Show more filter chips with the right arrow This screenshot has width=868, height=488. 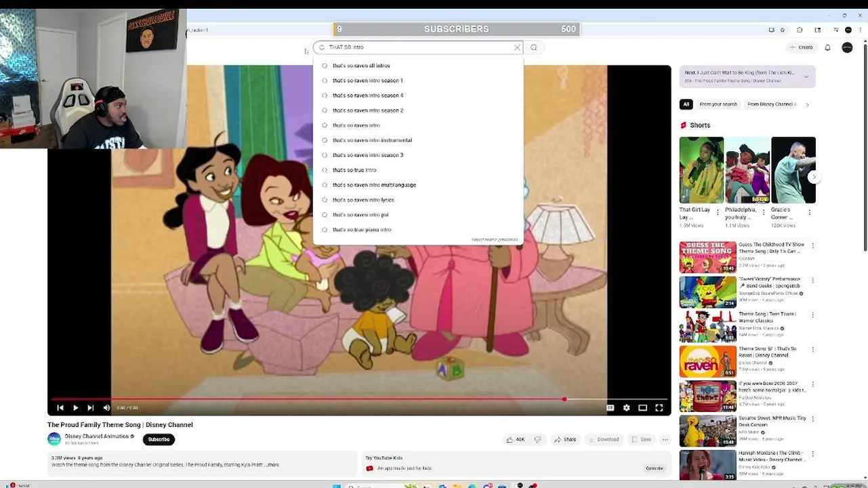[x=808, y=104]
